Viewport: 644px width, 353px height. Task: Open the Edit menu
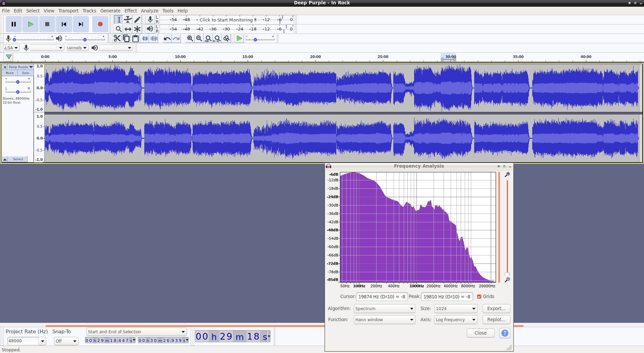pyautogui.click(x=18, y=11)
